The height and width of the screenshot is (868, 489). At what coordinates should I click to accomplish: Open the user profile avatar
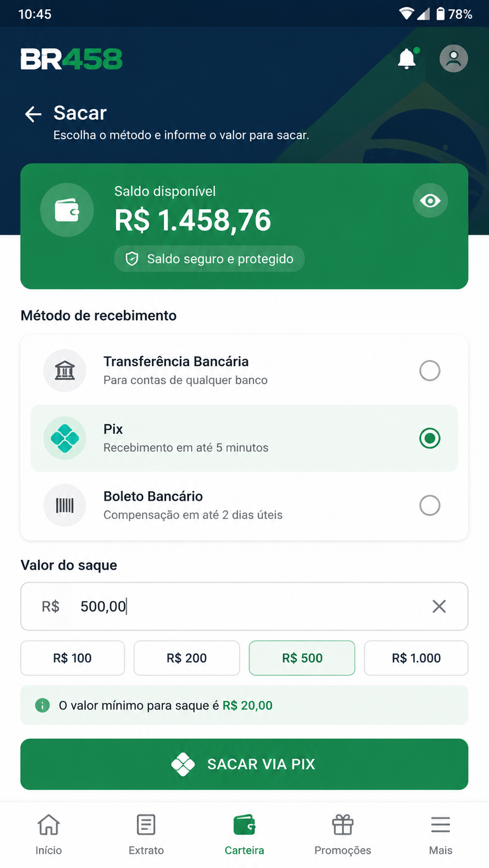tap(454, 58)
